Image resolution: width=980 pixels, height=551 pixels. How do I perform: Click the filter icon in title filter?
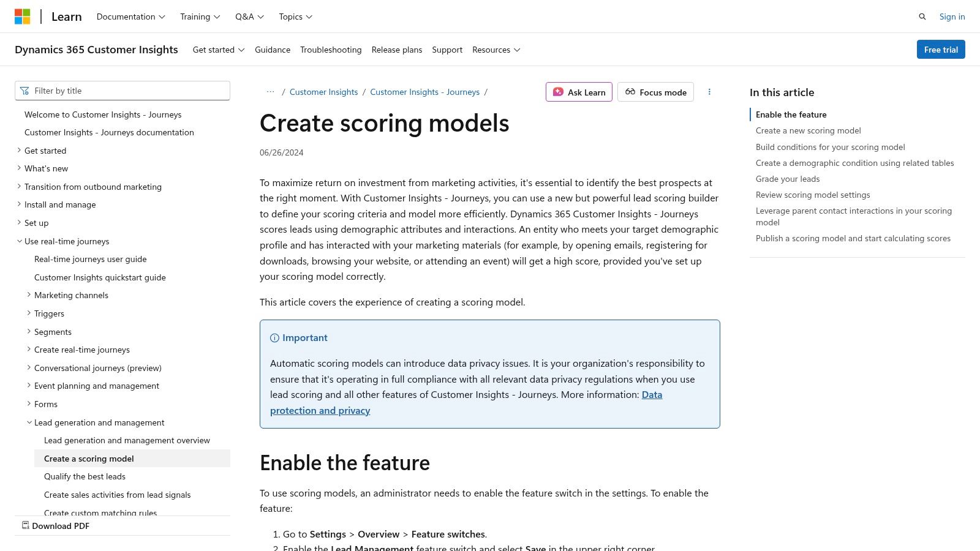[24, 91]
